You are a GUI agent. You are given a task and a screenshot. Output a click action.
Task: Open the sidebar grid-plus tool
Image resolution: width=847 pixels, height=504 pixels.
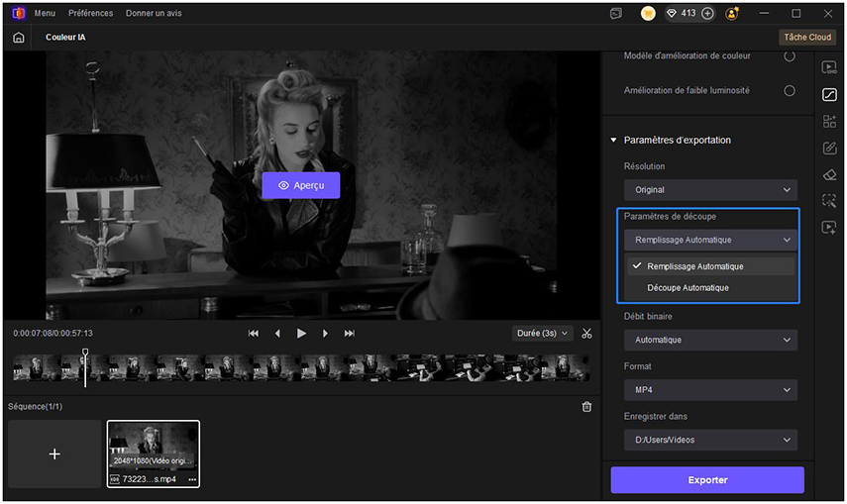[829, 121]
